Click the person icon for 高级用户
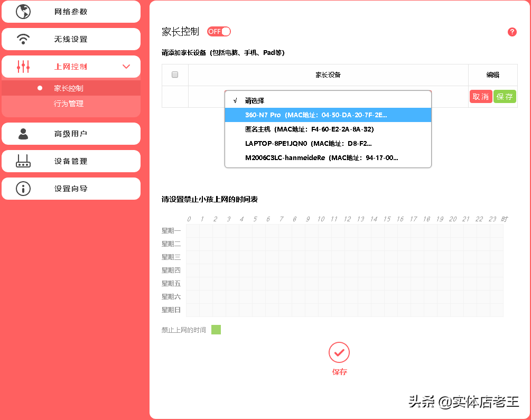The width and height of the screenshot is (531, 420). click(x=23, y=134)
